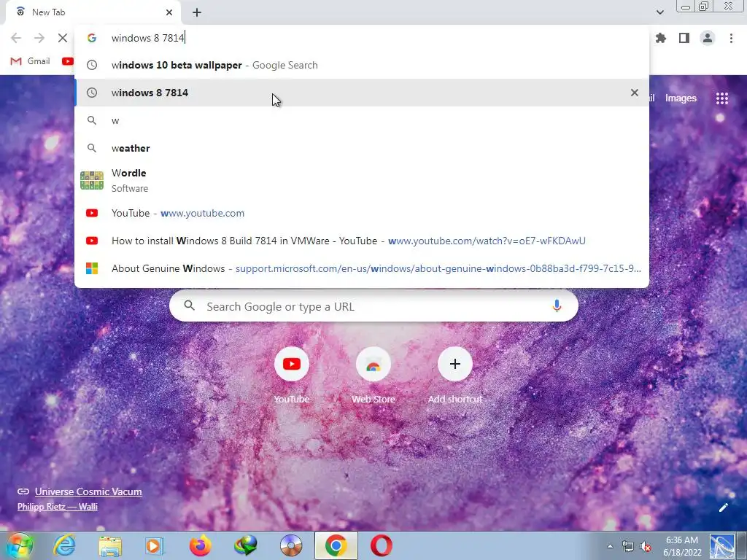Click the address bar text field

point(362,38)
